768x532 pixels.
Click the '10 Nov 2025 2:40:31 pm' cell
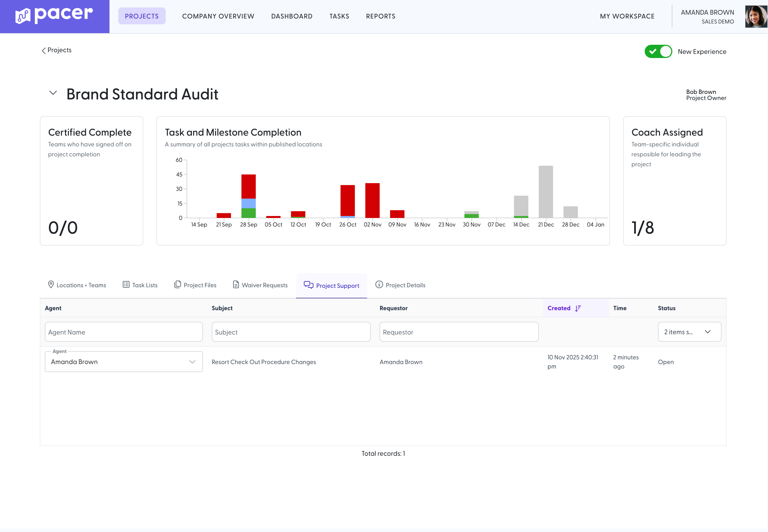tap(573, 362)
